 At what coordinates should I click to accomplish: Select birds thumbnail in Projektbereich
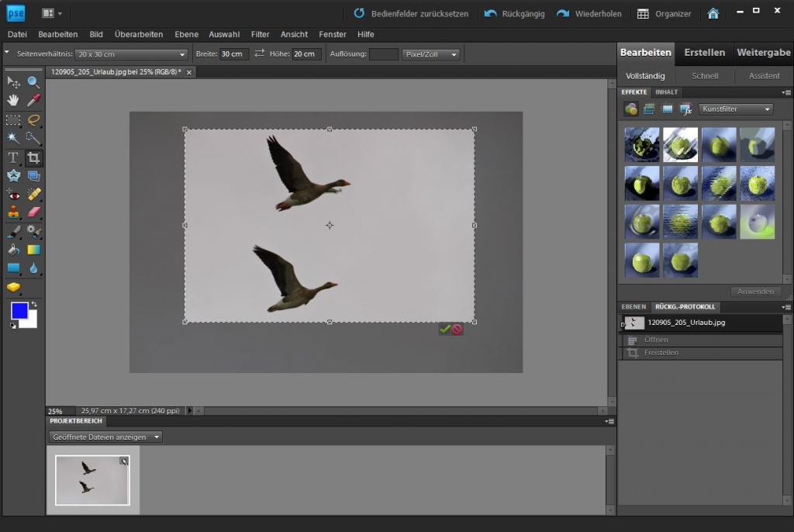tap(93, 480)
